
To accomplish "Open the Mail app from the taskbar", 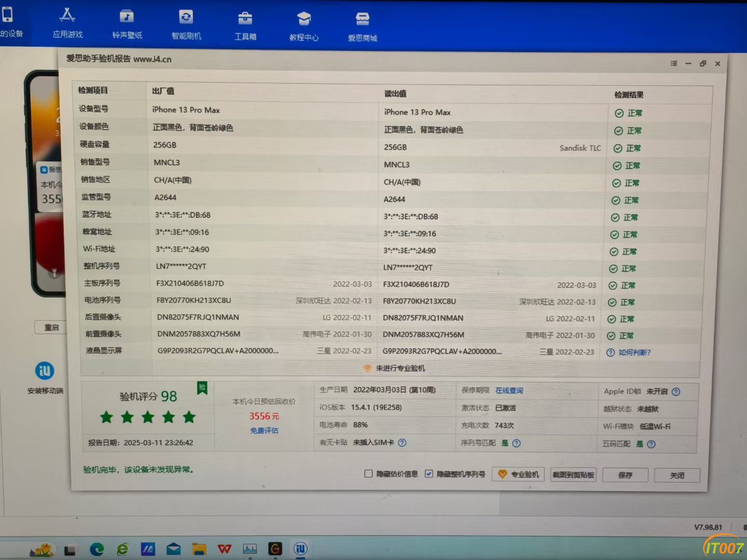I will point(173,549).
